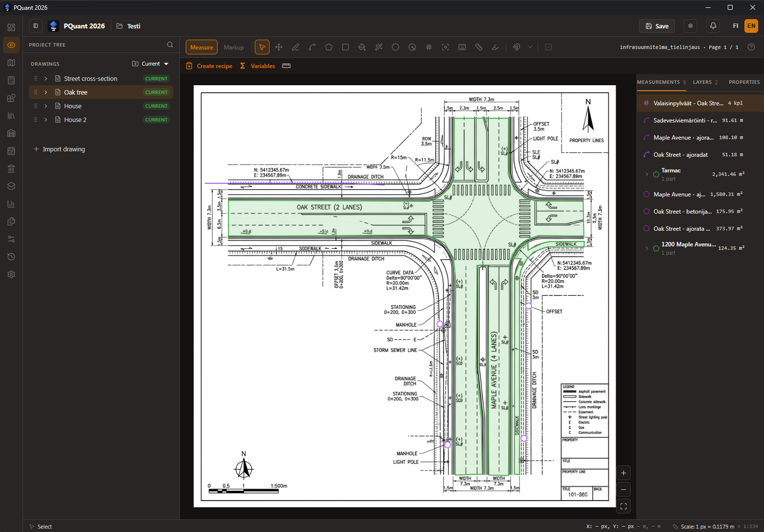Select the ruler scale tool
764x532 pixels.
[x=479, y=48]
